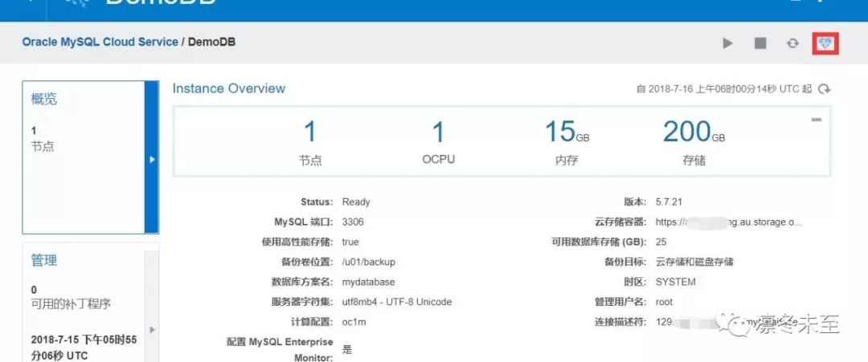This screenshot has width=868, height=362.
Task: Click the charset utf8mb4 - UTF-8 Unicode
Action: pos(397,302)
